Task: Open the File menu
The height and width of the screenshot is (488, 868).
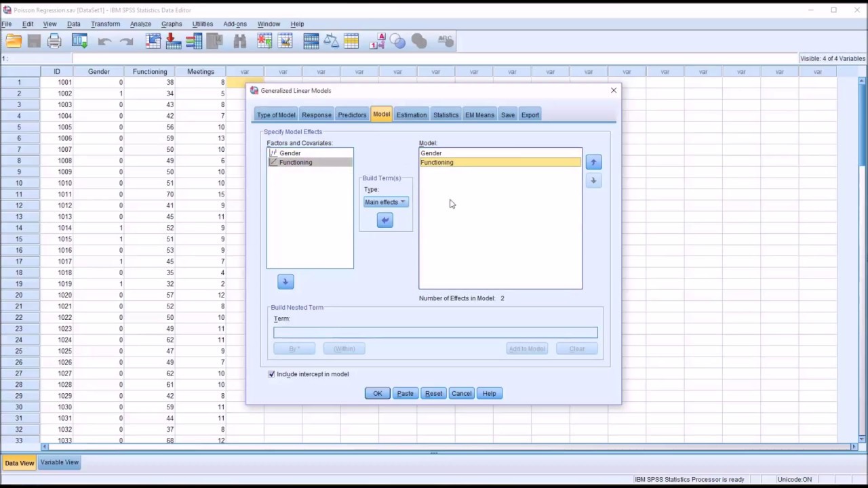Action: point(7,24)
